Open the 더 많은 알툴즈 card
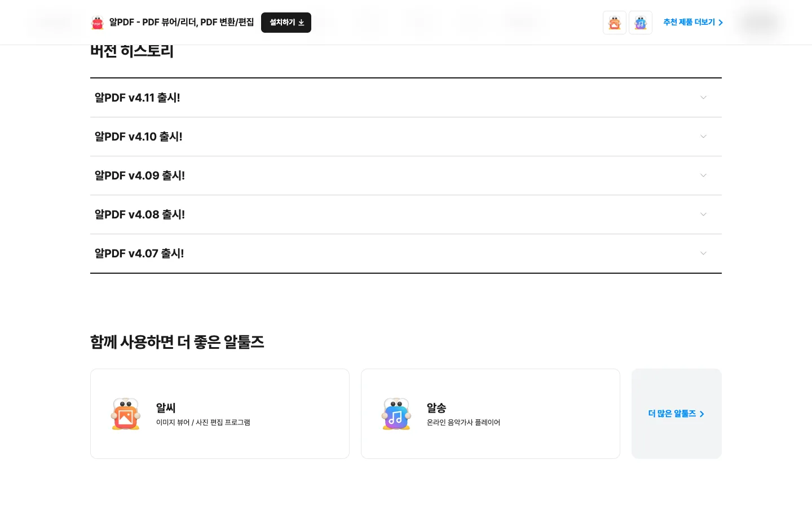The height and width of the screenshot is (508, 812). 677,414
